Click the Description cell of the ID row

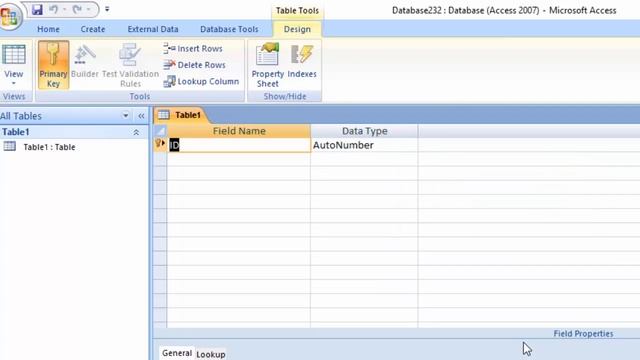tap(529, 145)
